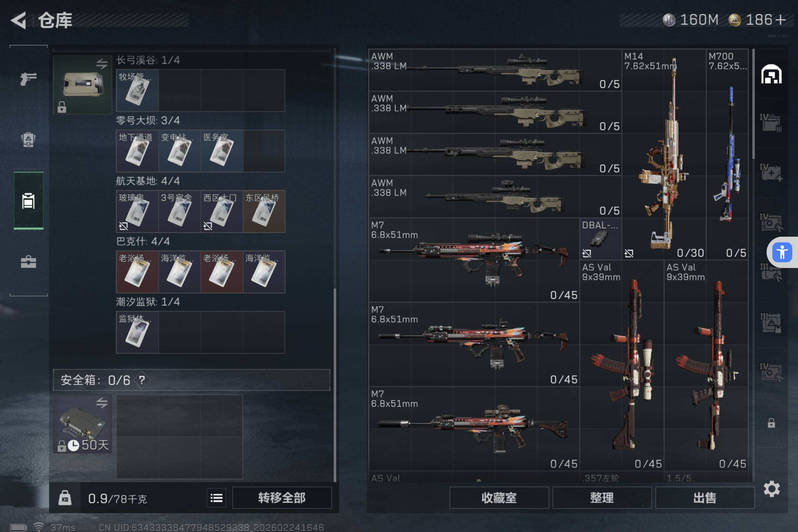Click the 整理 sort button
Image resolution: width=798 pixels, height=532 pixels.
pyautogui.click(x=602, y=498)
